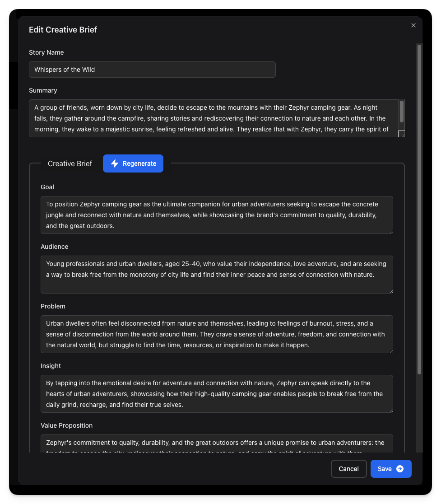Screen dimensions: 441x504
Task: Close the Edit Creative Brief dialog
Action: pyautogui.click(x=413, y=25)
